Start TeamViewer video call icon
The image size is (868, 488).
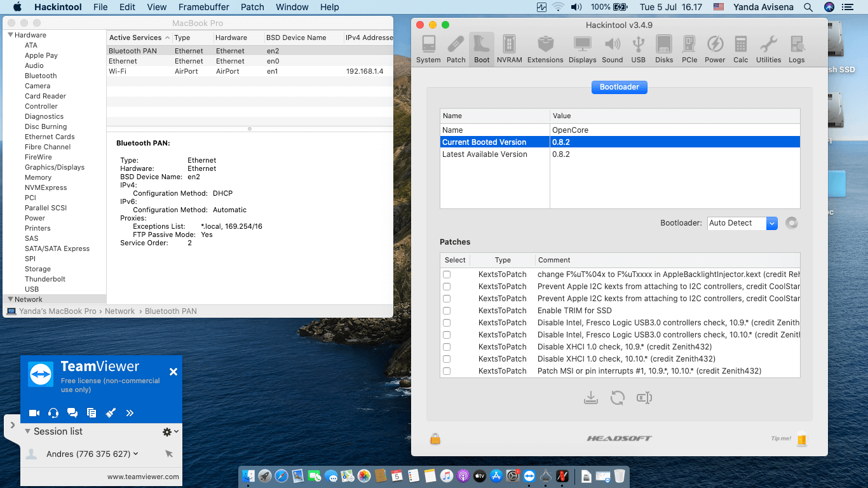(34, 413)
